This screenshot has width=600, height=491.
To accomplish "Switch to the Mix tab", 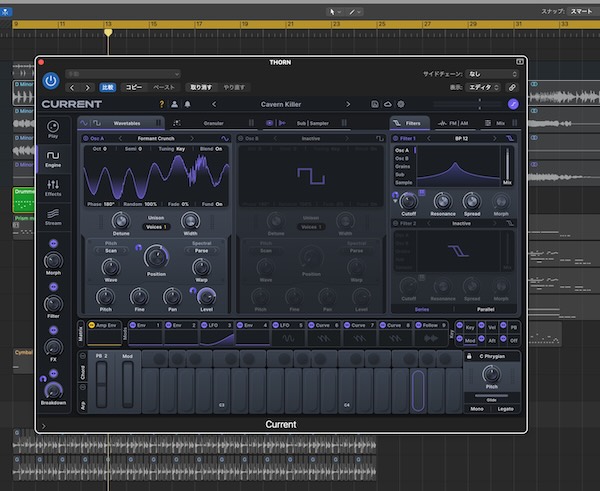I will pos(499,123).
